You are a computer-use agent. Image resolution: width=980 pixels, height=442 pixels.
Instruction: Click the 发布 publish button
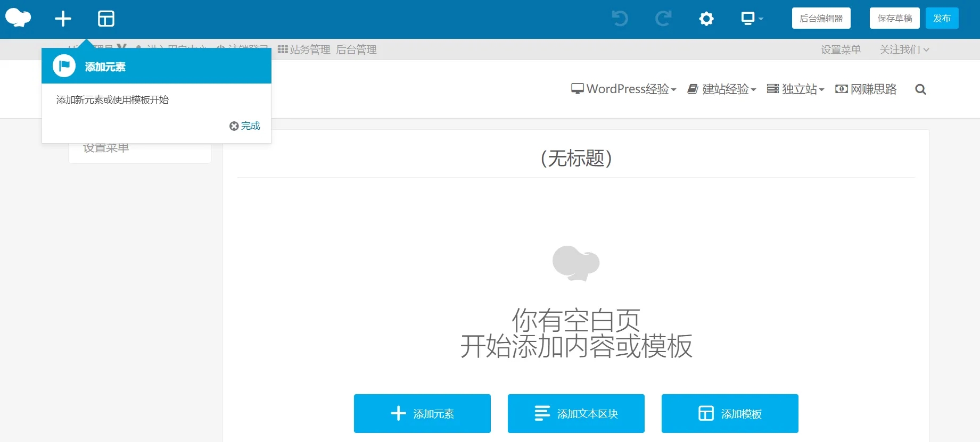click(x=942, y=18)
